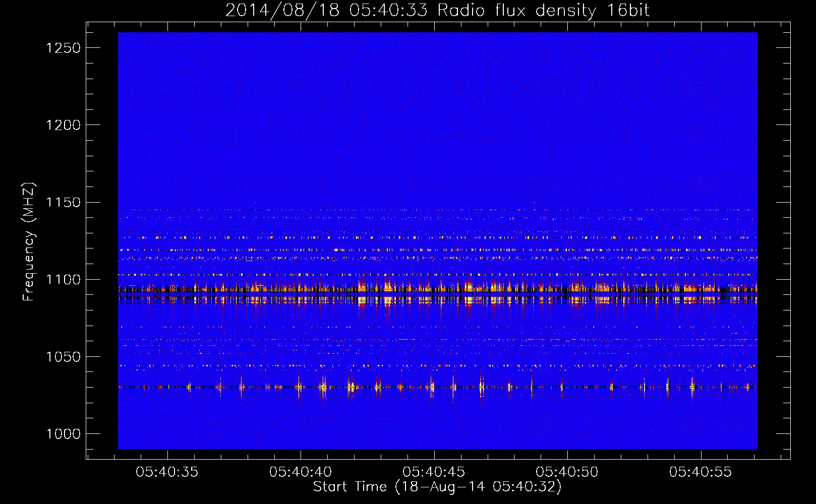Viewport: 816px width, 504px height.
Task: Click the 1250 frequency tick label
Action: 64,48
